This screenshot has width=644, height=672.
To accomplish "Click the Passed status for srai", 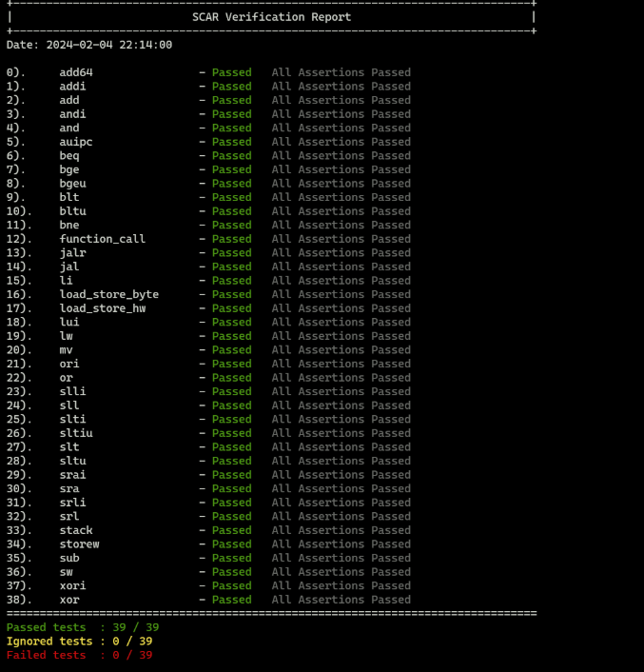I will click(231, 475).
